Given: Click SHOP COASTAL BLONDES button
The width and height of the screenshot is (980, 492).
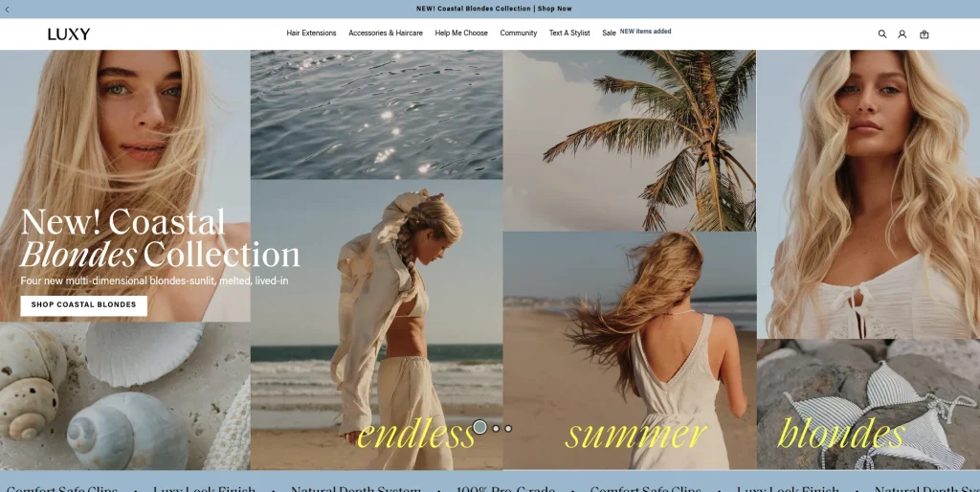Looking at the screenshot, I should tap(84, 305).
